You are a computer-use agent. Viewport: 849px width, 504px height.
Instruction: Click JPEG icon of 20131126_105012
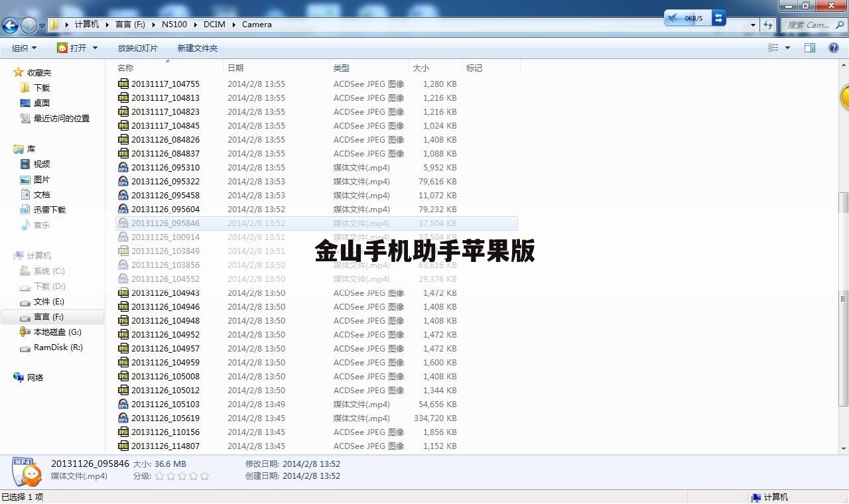123,390
